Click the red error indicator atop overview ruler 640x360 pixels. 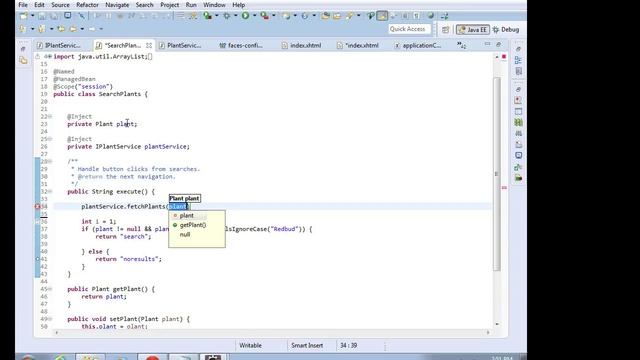pos(504,56)
